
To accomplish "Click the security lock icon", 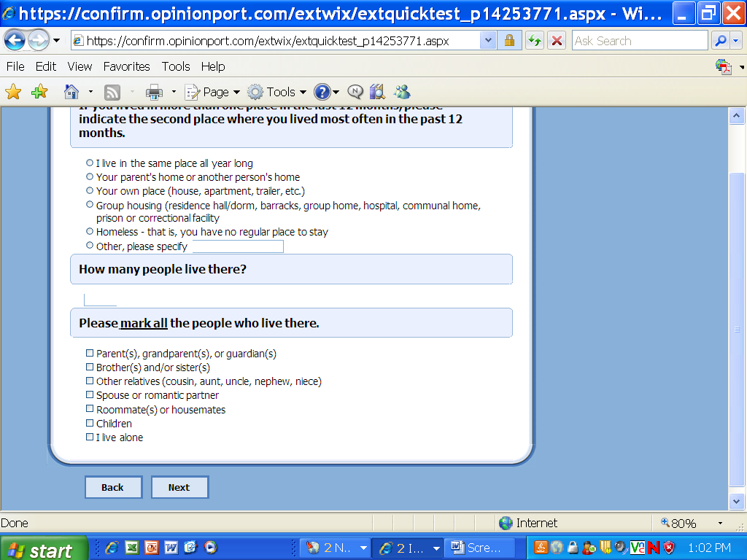I will [x=509, y=41].
